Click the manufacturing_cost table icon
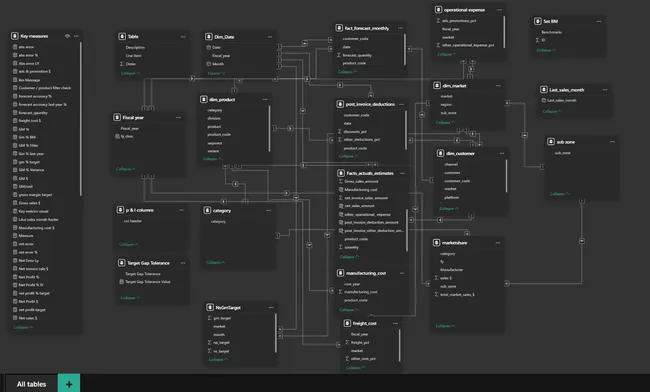The width and height of the screenshot is (650, 392). (x=340, y=273)
